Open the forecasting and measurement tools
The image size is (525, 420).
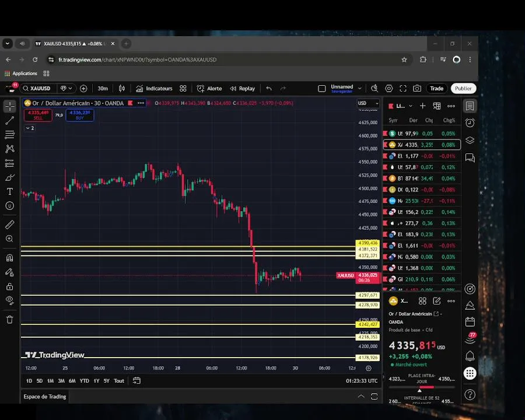point(10,163)
